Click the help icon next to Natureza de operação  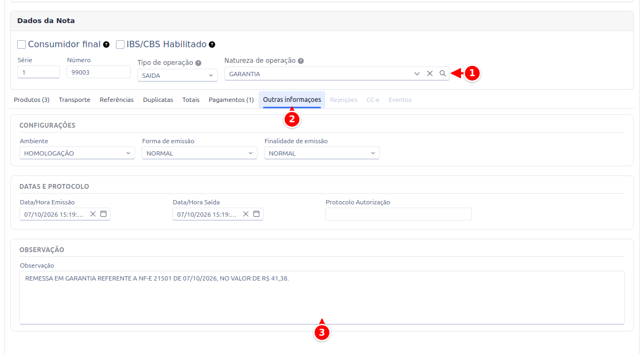(301, 61)
